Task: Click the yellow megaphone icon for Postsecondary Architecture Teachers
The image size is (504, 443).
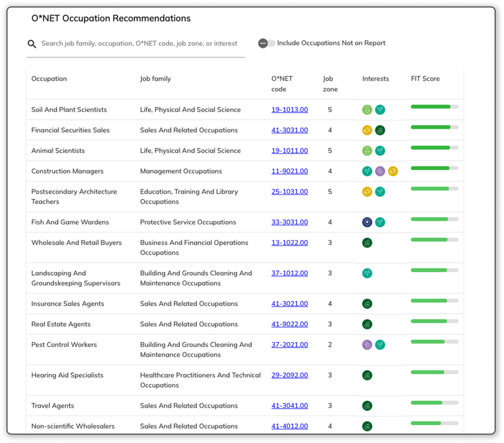Action: [x=367, y=192]
